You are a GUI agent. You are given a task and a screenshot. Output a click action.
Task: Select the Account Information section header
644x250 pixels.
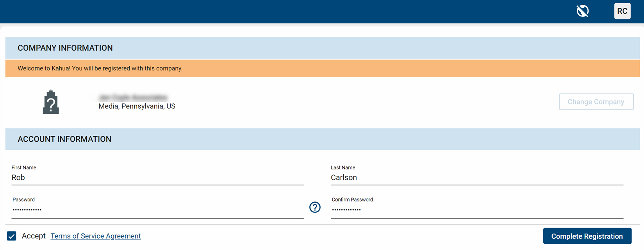64,139
